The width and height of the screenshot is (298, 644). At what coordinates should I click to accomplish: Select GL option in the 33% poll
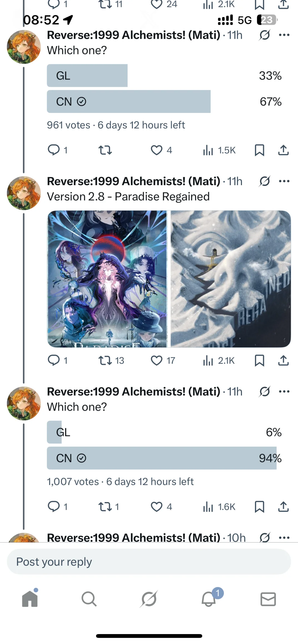[165, 76]
